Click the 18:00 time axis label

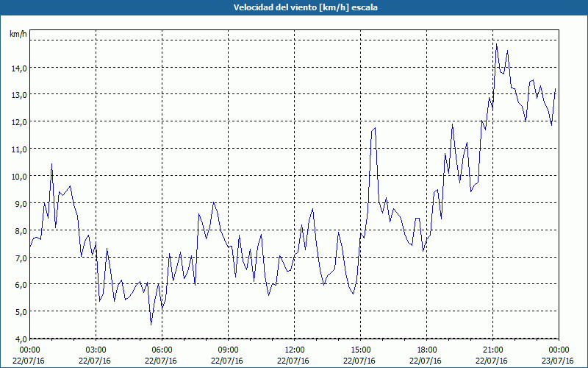coord(427,350)
